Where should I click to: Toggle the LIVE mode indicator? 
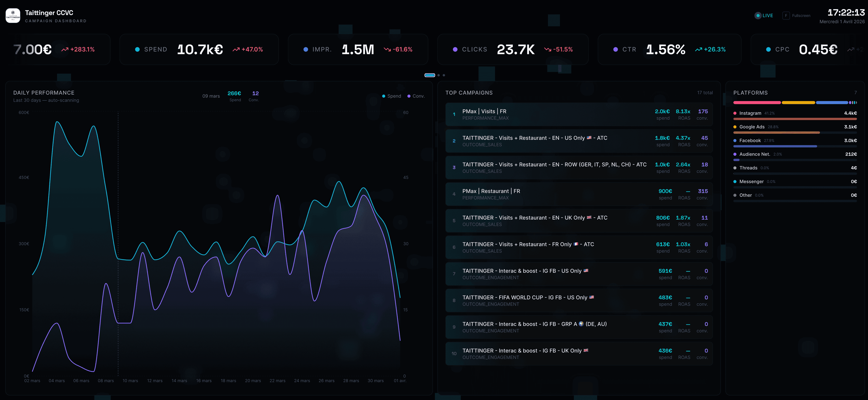pyautogui.click(x=763, y=16)
